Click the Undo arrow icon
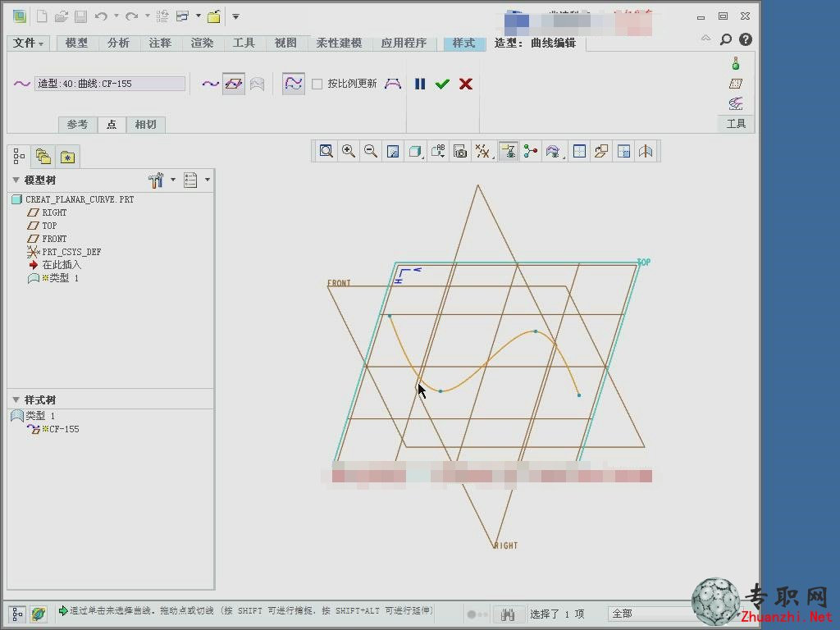The width and height of the screenshot is (840, 630). [x=101, y=16]
